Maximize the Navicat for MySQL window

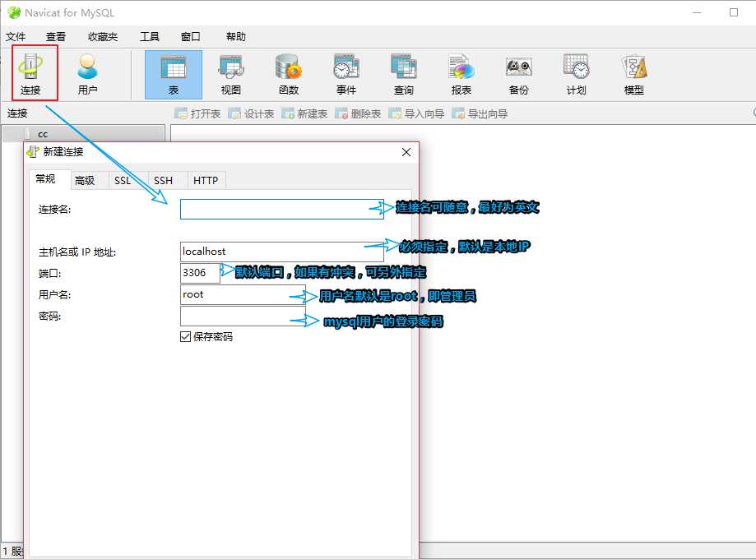coord(734,12)
